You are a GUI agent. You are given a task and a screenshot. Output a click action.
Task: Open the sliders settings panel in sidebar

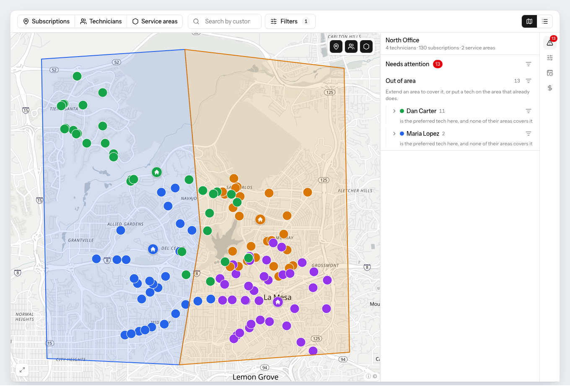click(550, 58)
